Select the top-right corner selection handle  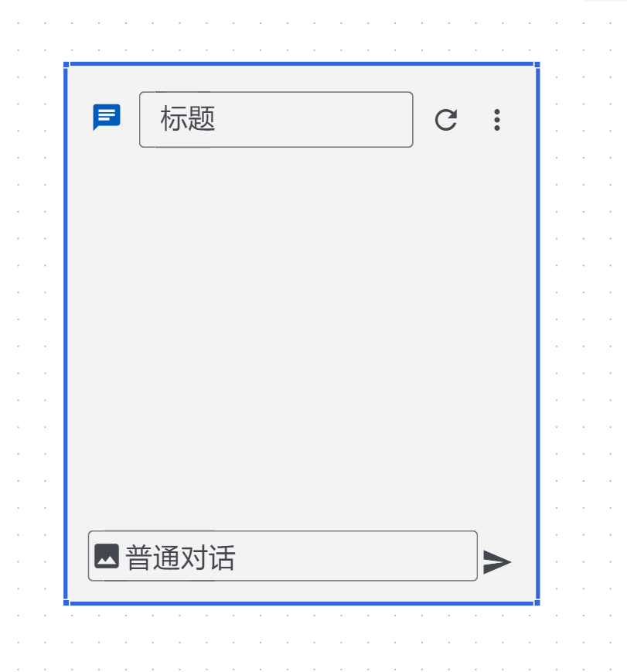[x=537, y=65]
